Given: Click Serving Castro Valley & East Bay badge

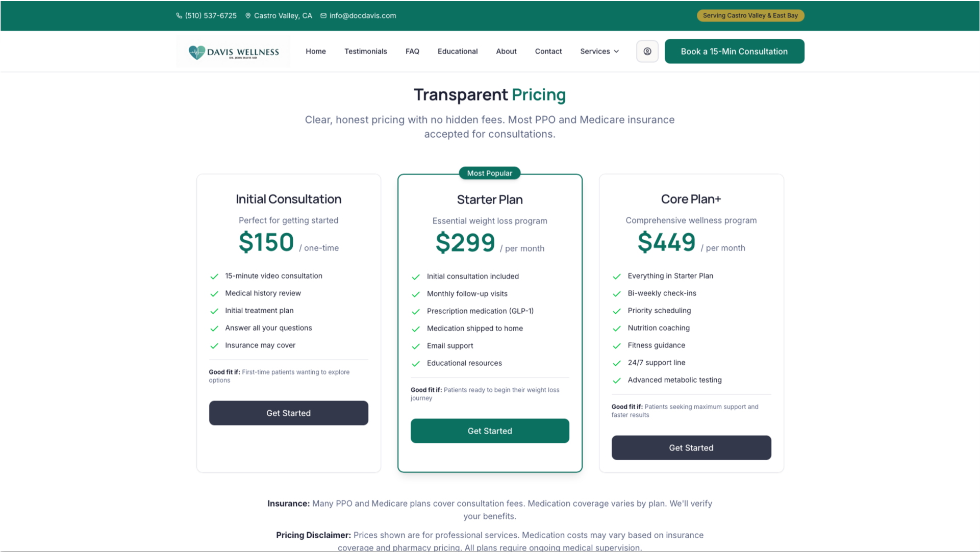Looking at the screenshot, I should pyautogui.click(x=750, y=16).
